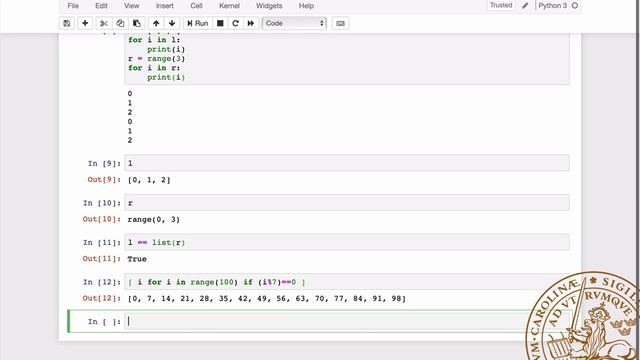Select cell In [12] list comprehension
640x360 pixels.
pyautogui.click(x=347, y=282)
